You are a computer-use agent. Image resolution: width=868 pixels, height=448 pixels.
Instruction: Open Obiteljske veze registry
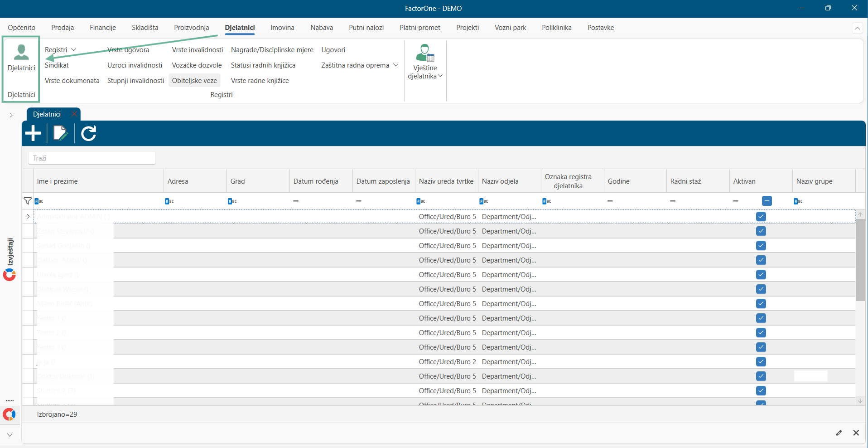pyautogui.click(x=194, y=81)
